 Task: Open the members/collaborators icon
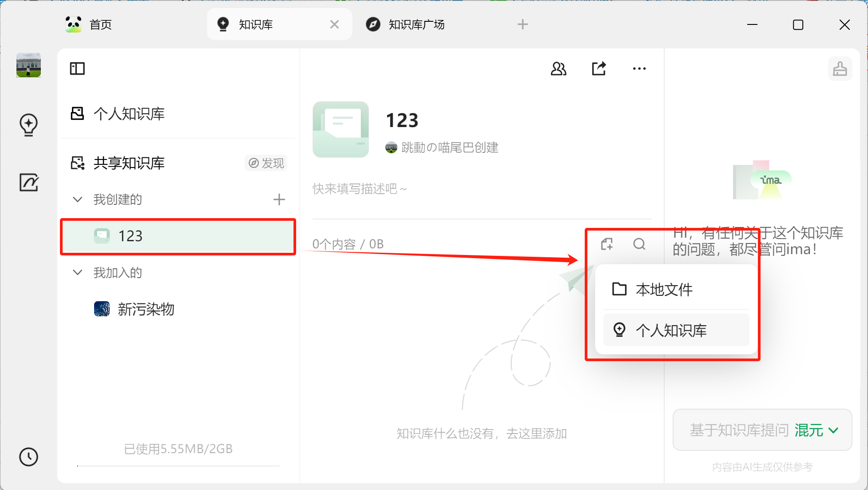pos(559,68)
